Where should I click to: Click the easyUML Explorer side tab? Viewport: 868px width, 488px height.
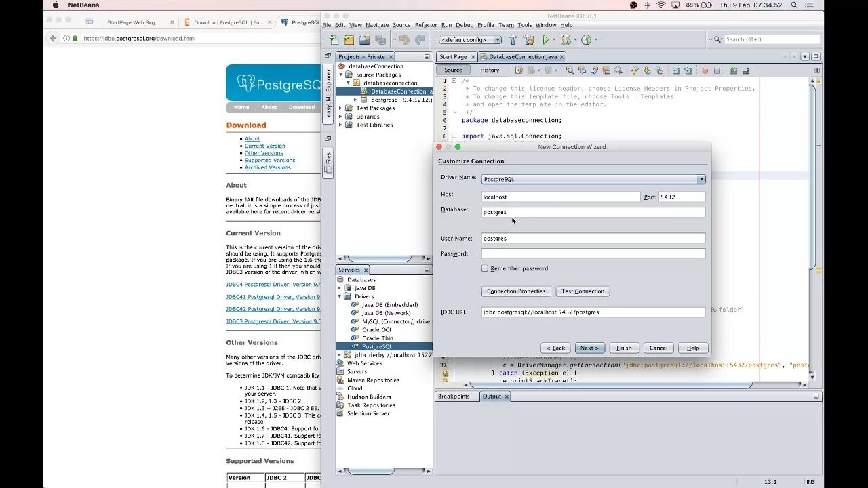[x=328, y=93]
